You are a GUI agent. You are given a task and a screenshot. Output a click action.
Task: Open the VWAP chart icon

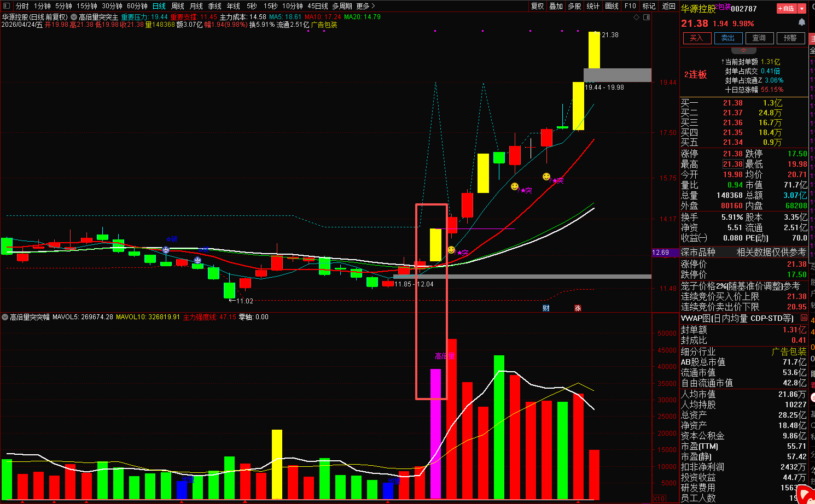804,318
